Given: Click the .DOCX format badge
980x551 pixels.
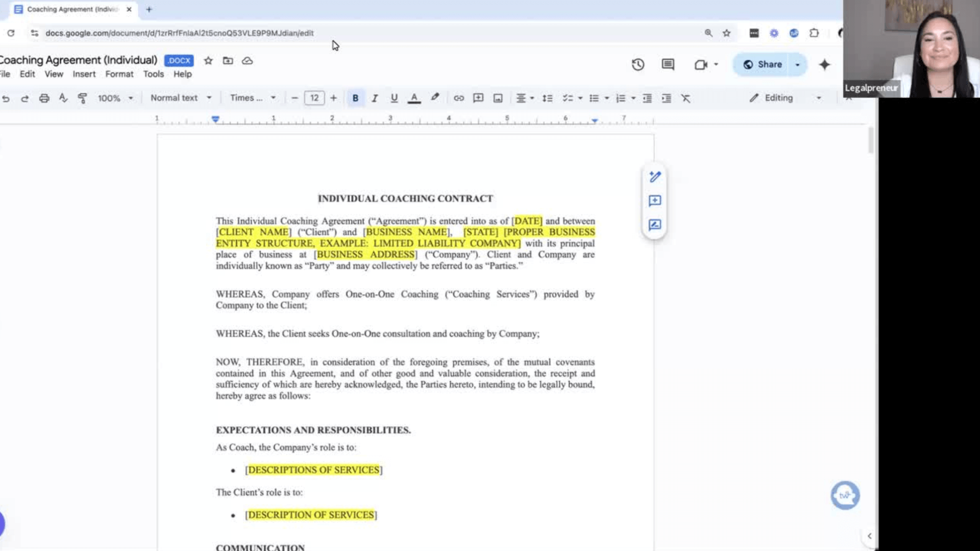Looking at the screenshot, I should 179,60.
